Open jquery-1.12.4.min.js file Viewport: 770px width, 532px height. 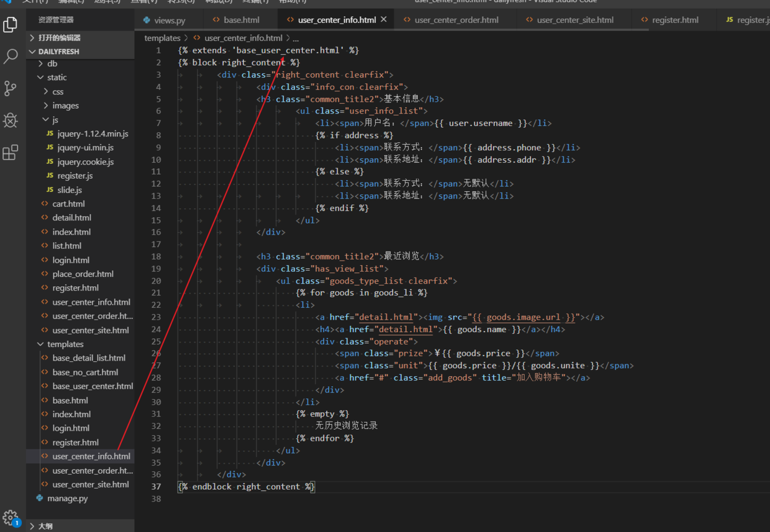click(93, 133)
